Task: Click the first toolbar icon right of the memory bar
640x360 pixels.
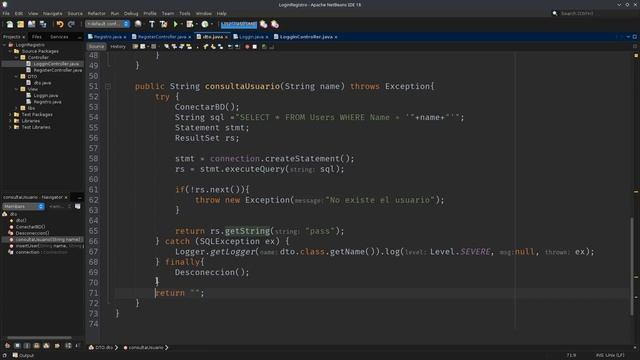Action: [264, 24]
